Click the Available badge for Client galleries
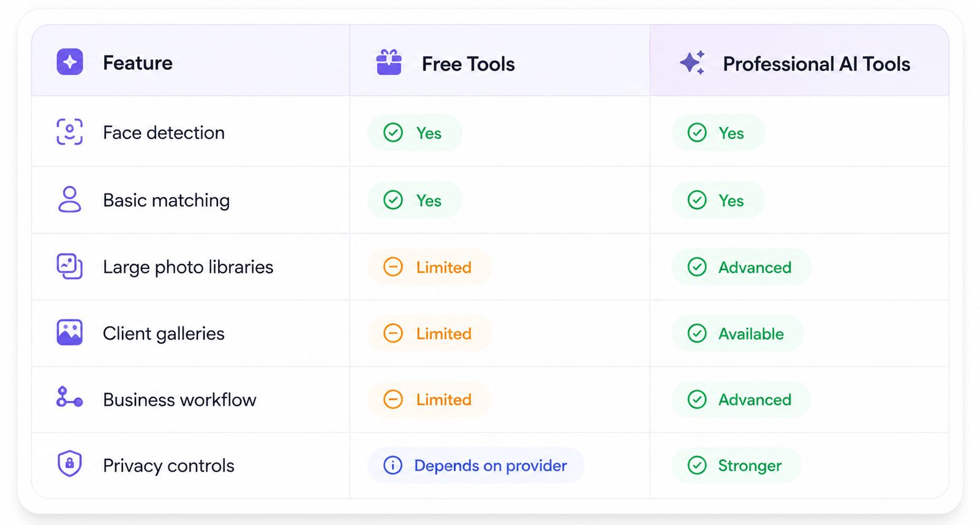 (x=737, y=333)
